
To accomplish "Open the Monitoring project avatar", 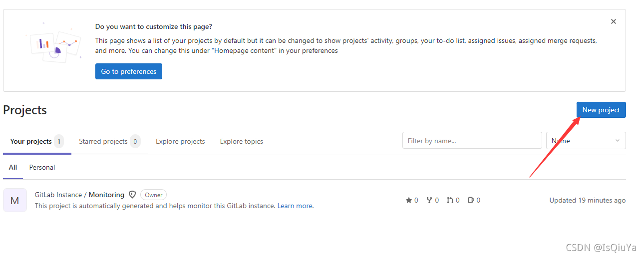I will coord(15,200).
